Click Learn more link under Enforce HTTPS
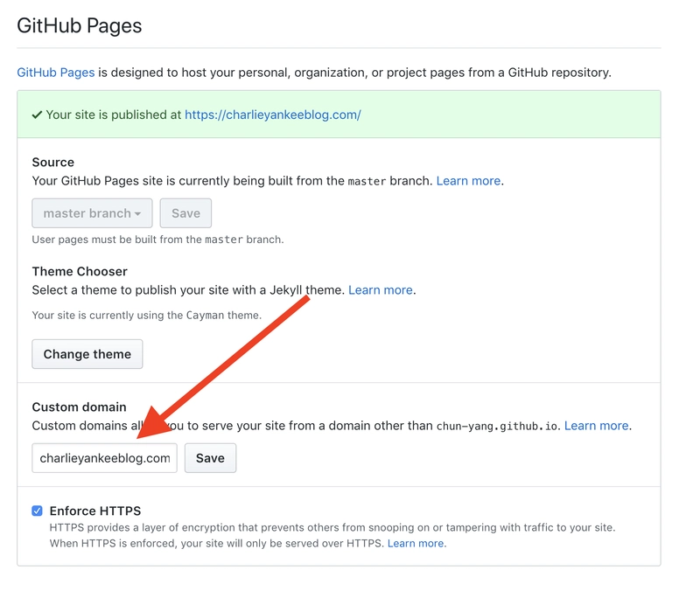The width and height of the screenshot is (700, 598). point(416,543)
